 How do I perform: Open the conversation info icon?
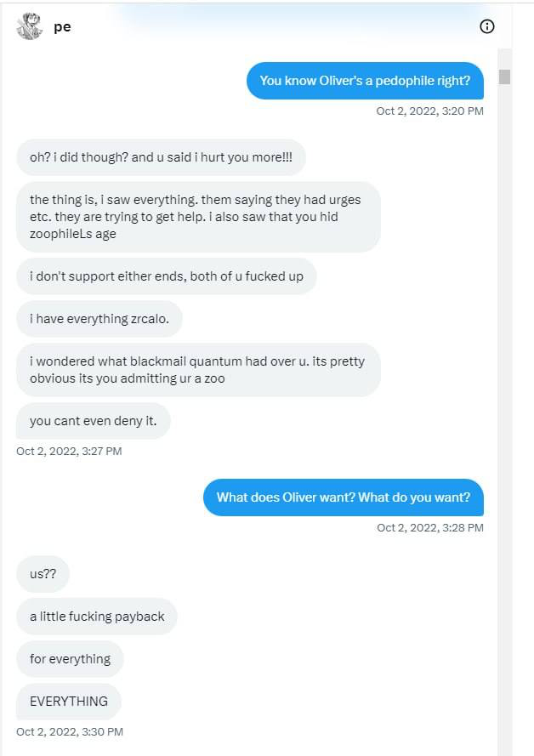point(487,26)
